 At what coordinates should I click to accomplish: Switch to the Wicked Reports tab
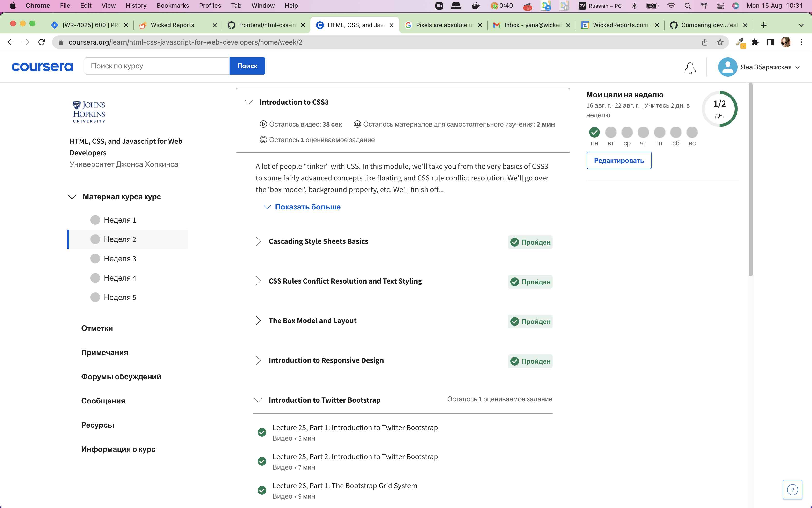(177, 25)
